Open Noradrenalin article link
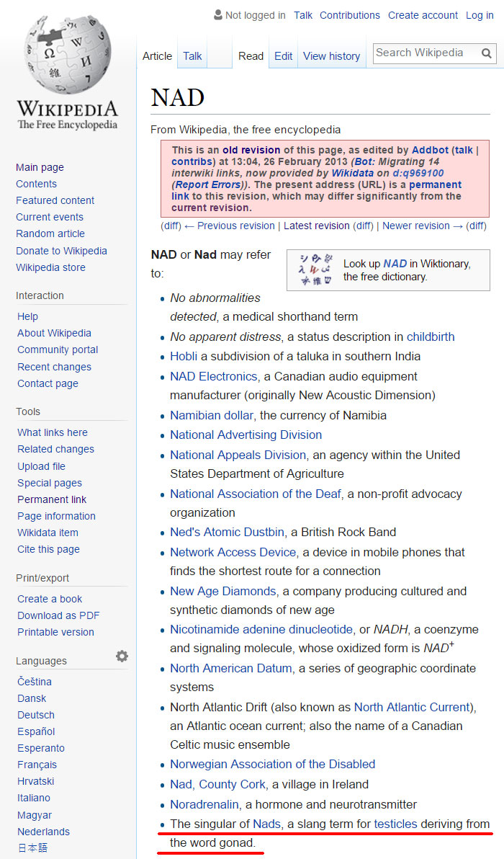The image size is (504, 859). click(204, 804)
